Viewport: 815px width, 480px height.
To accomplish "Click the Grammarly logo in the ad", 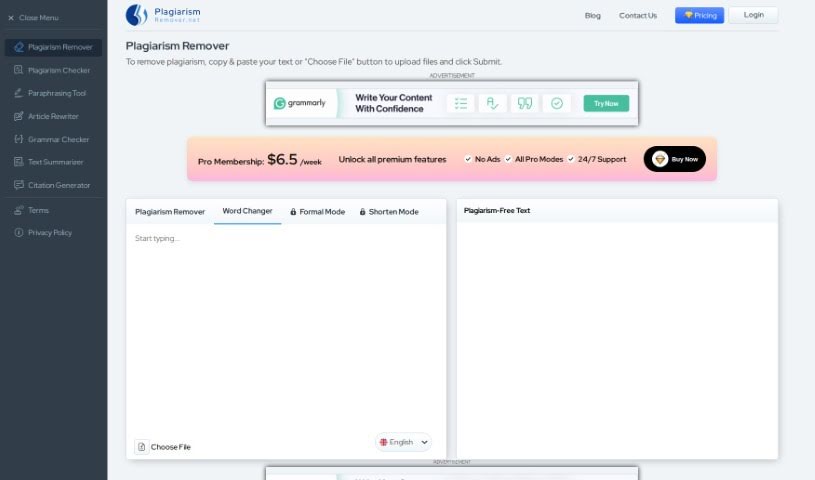I will (x=299, y=103).
